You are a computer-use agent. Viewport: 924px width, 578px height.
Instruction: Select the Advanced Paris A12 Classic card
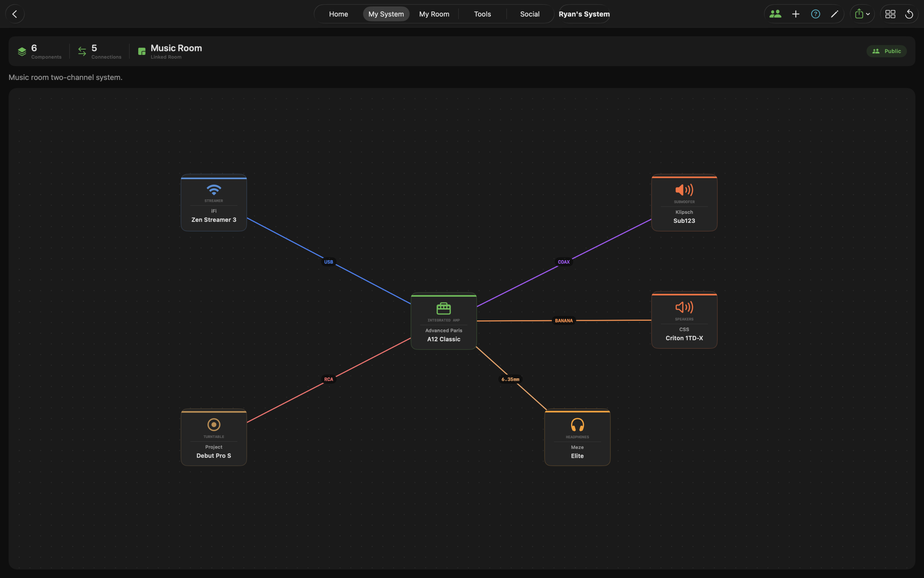click(x=443, y=321)
